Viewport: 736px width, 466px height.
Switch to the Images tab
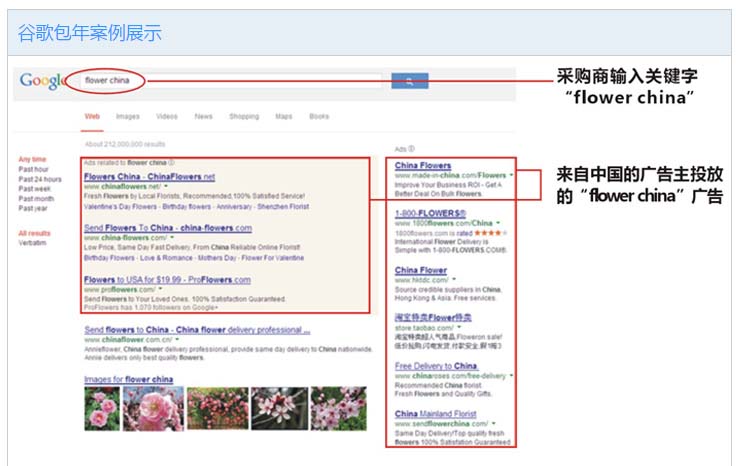(128, 116)
